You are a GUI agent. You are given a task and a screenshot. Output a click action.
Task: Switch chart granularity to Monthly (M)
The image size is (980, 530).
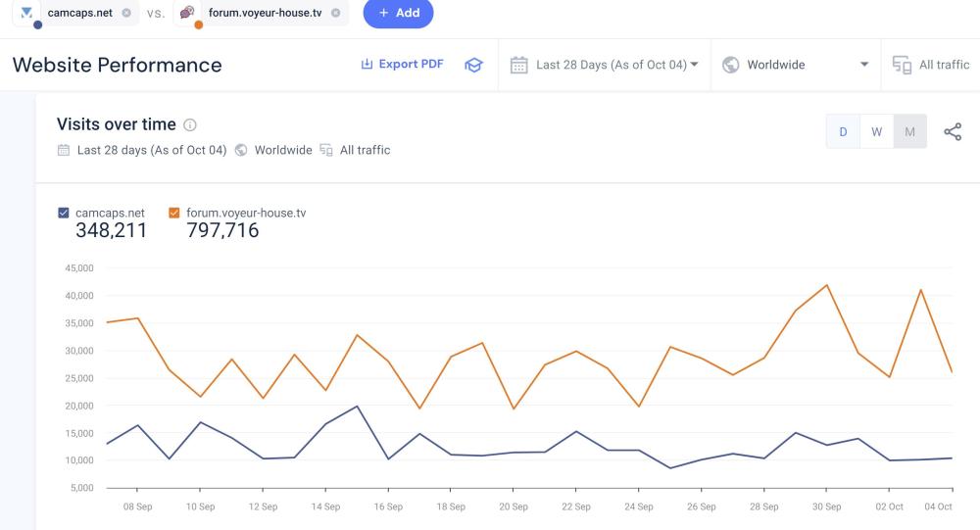coord(909,132)
